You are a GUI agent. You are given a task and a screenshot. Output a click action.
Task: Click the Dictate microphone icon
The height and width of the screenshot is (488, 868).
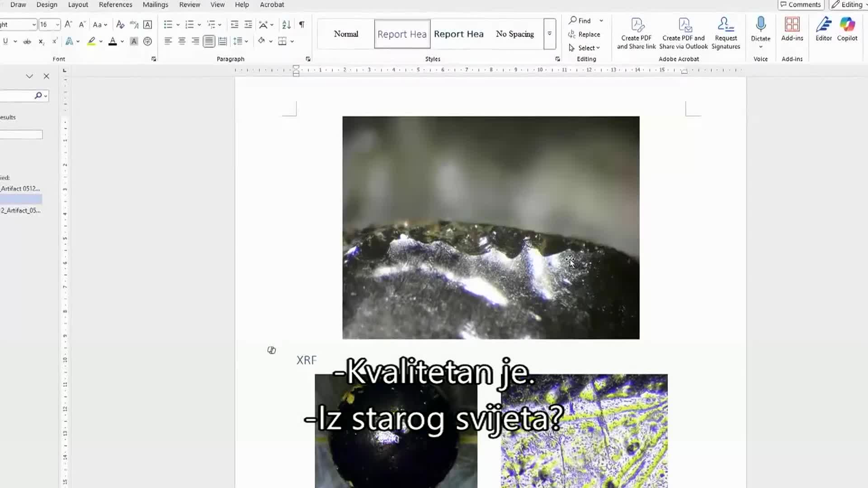coord(760,25)
